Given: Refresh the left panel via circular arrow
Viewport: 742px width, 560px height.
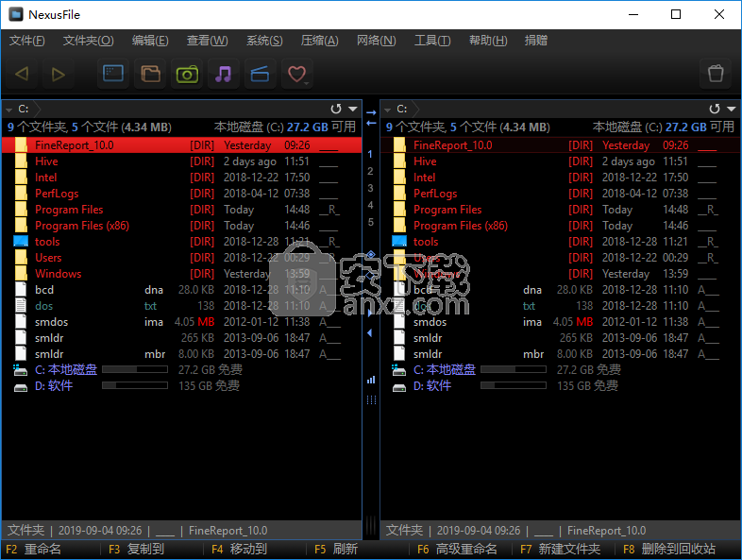Looking at the screenshot, I should [336, 109].
